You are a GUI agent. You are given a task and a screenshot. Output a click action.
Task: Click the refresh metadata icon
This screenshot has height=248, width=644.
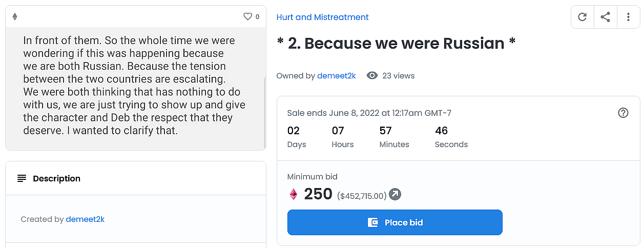pos(582,17)
